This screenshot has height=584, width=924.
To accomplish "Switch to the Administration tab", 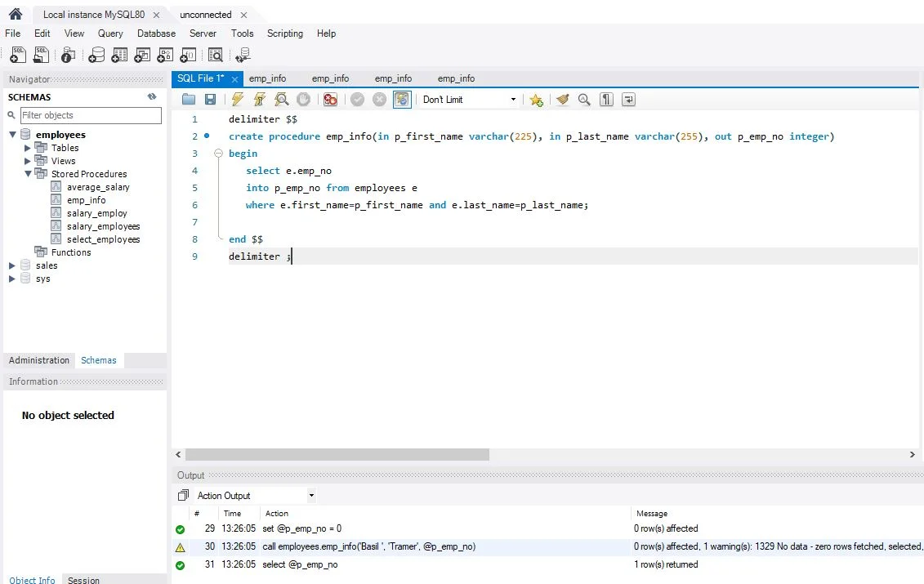I will coord(39,360).
